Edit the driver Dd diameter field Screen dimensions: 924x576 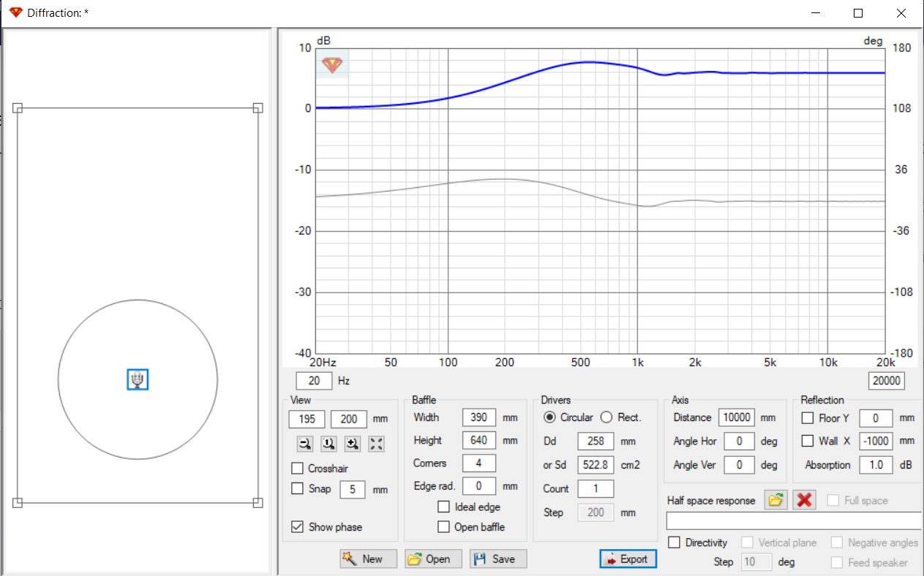pos(596,442)
